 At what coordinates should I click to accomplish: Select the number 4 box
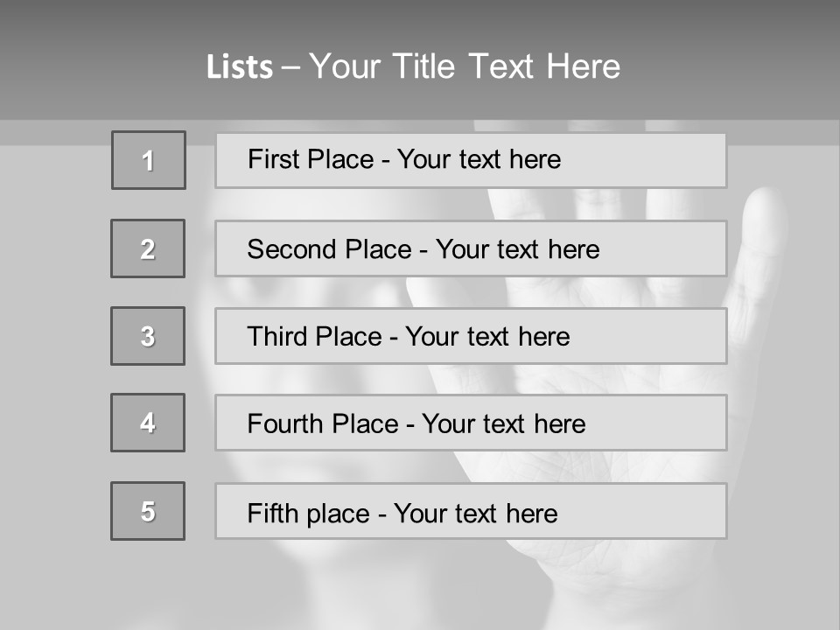[148, 423]
